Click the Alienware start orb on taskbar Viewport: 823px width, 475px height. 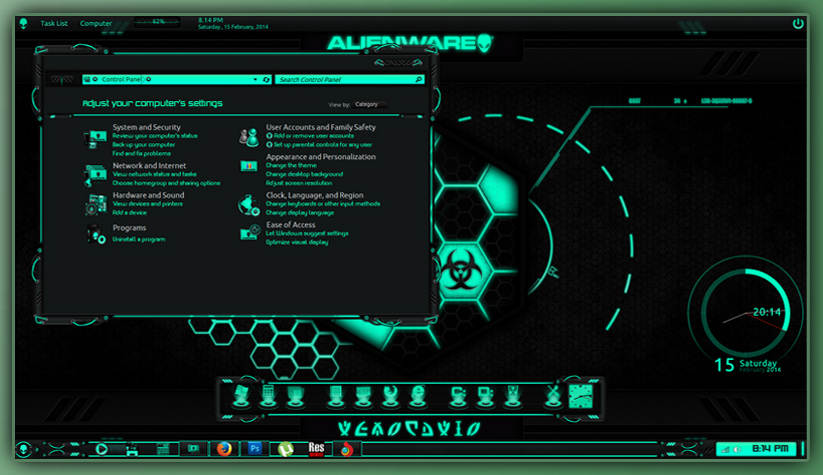click(24, 449)
